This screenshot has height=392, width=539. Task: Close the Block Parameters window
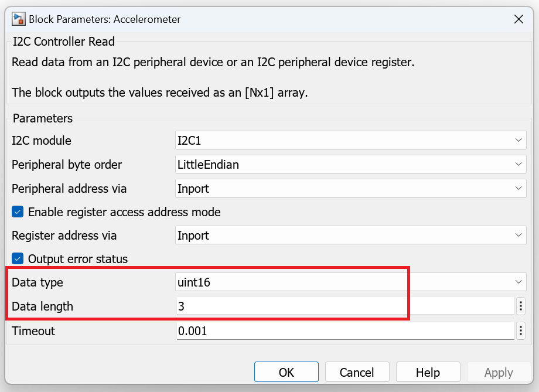518,19
